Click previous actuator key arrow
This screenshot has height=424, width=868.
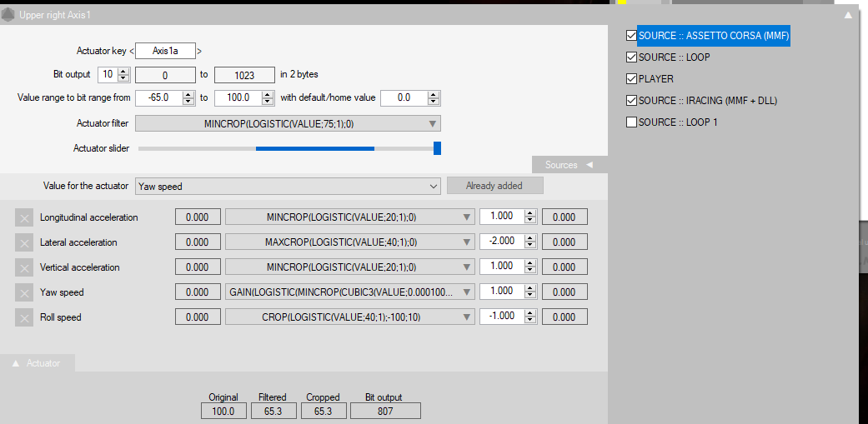point(131,52)
